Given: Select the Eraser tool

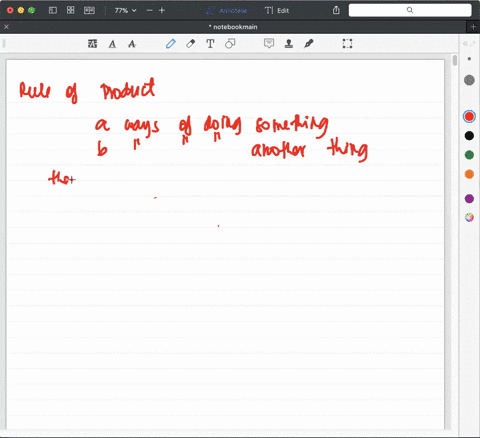Looking at the screenshot, I should point(190,44).
